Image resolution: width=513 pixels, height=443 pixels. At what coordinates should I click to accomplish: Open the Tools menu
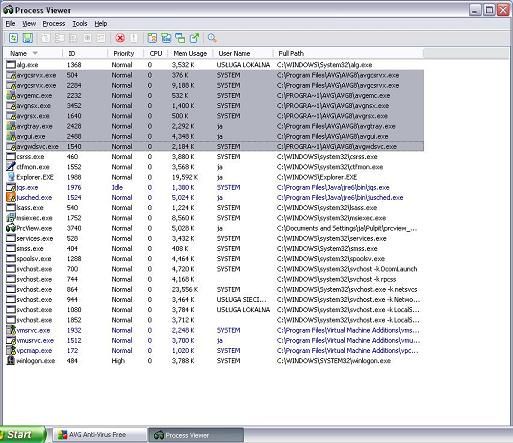[80, 24]
